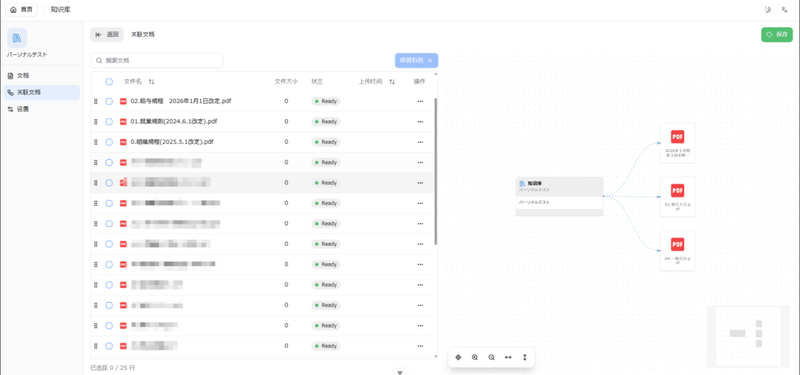Zoom out on the graph canvas
The image size is (800, 375).
tap(491, 357)
